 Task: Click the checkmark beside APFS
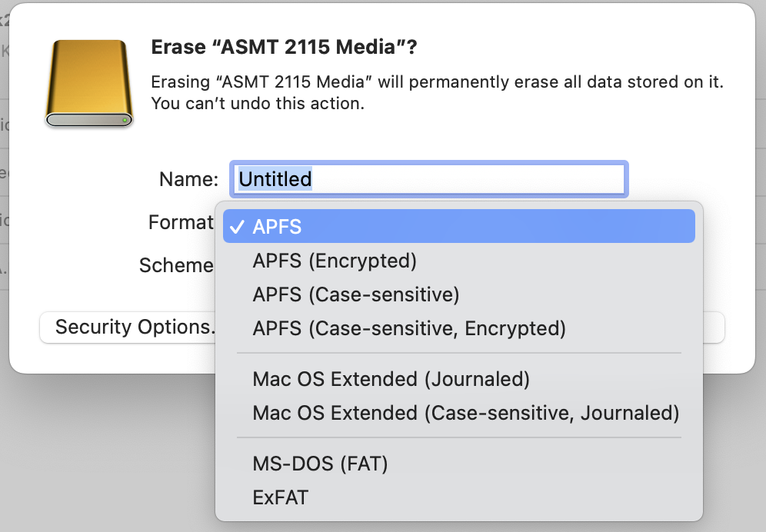pyautogui.click(x=238, y=227)
